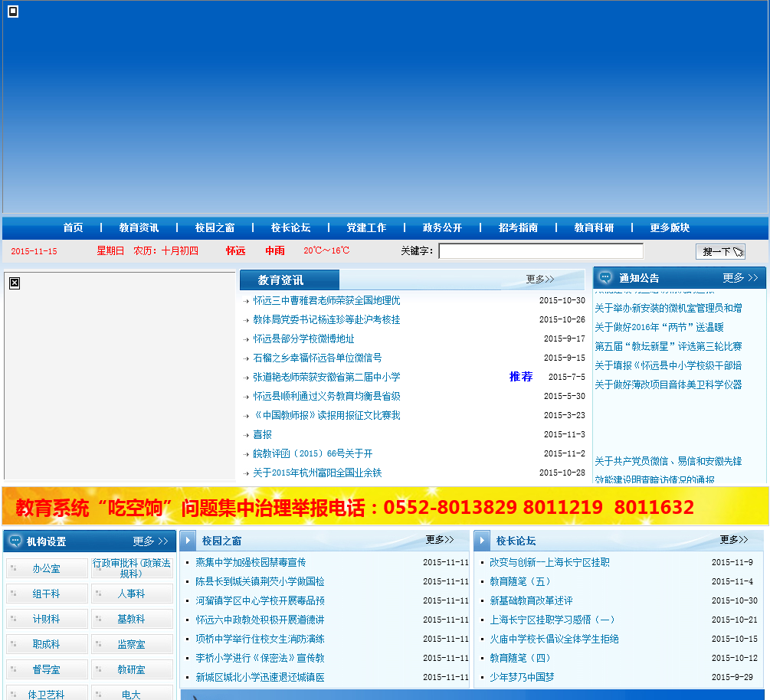The width and height of the screenshot is (770, 700).
Task: Open news 怀远三中曹雅君老师荣获全国地理优
Action: coord(326,300)
